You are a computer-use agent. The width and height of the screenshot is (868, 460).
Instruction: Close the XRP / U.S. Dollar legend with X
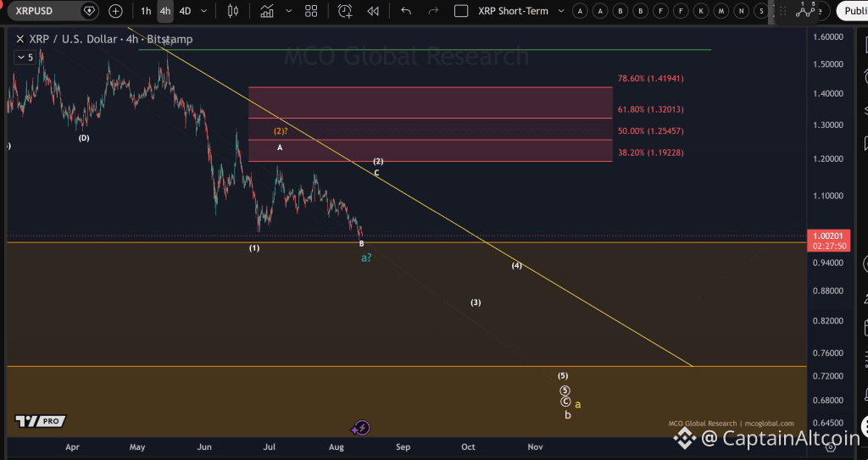20,39
